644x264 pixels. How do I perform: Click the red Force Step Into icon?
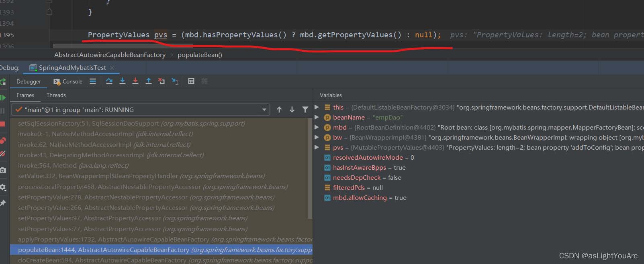click(x=135, y=81)
